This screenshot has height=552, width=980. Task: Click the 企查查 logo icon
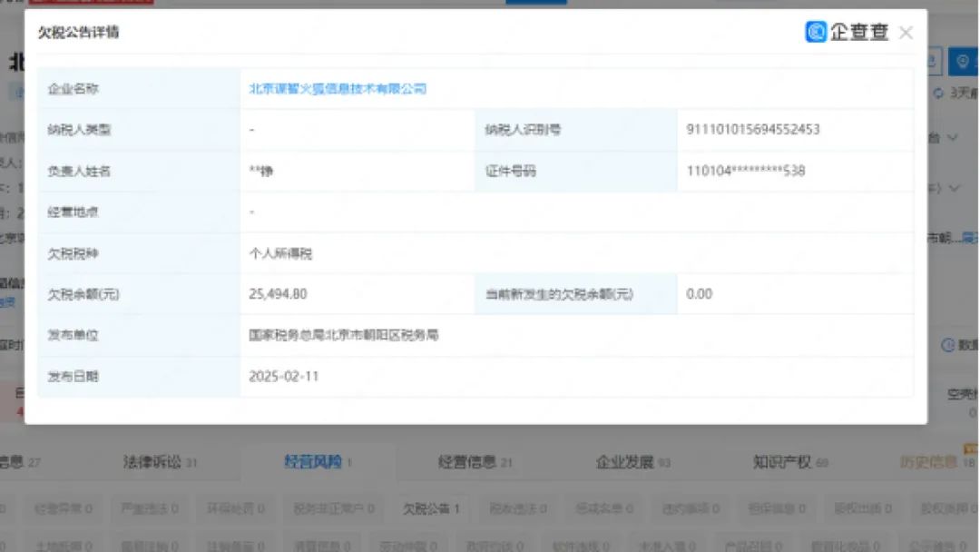816,32
